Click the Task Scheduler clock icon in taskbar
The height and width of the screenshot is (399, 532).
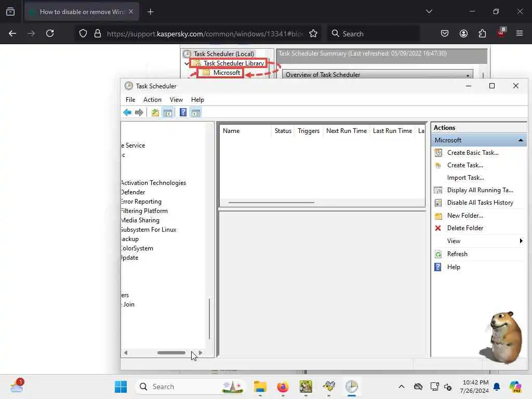(x=352, y=387)
